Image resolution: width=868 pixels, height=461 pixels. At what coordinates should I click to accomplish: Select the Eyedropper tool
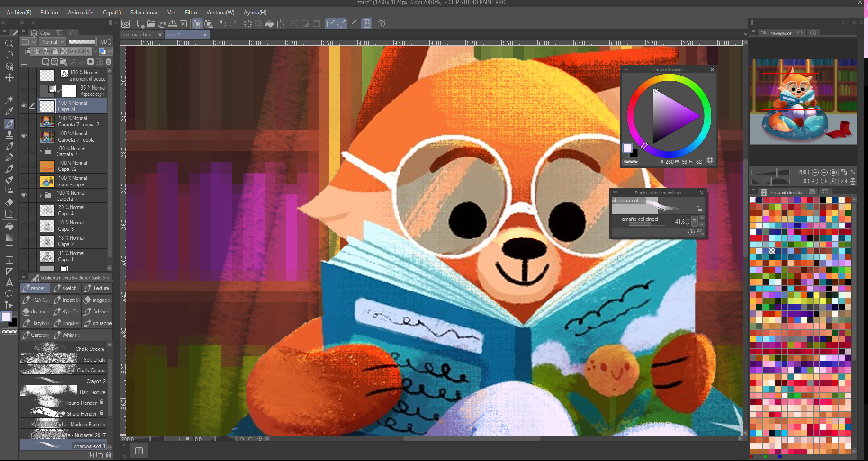pos(9,111)
